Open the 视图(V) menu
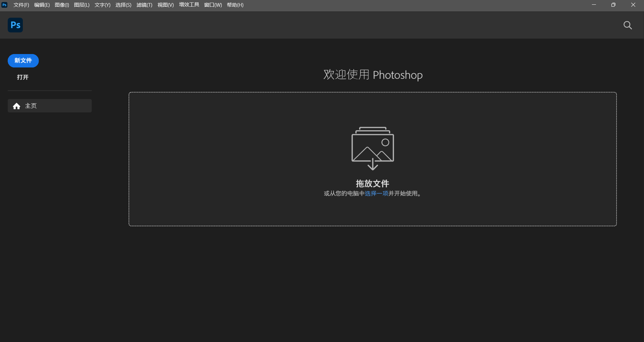 click(x=166, y=5)
